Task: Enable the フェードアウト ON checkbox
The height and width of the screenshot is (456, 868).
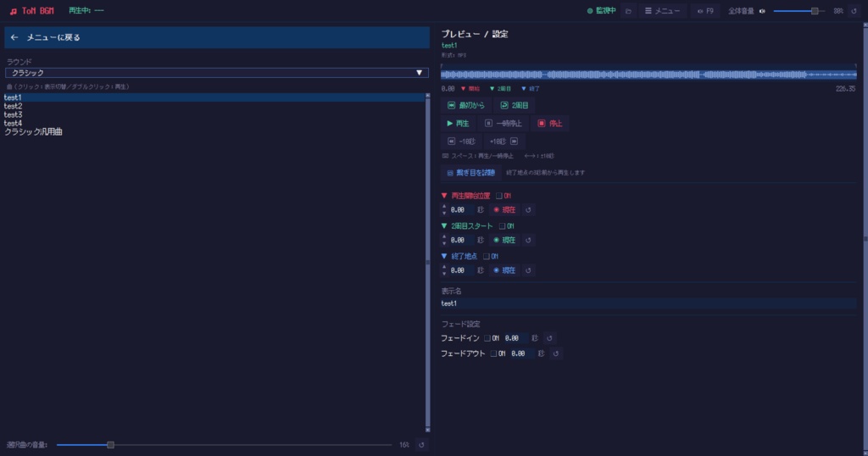Action: 493,353
